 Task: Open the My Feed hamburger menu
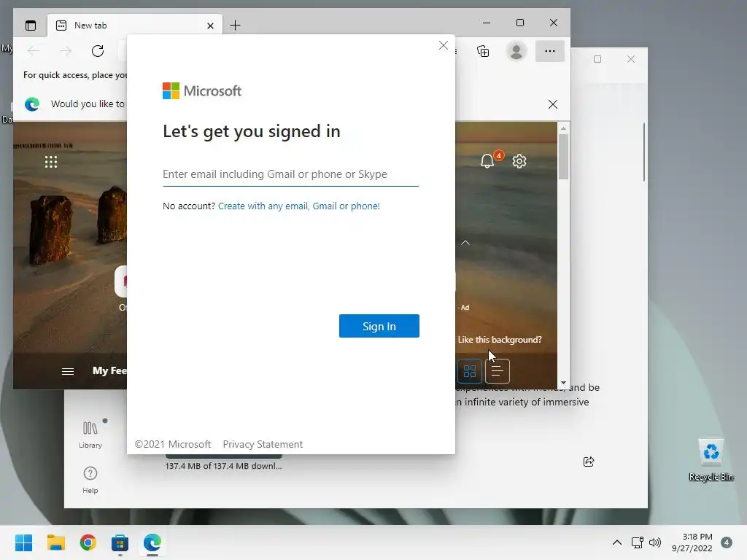click(68, 371)
